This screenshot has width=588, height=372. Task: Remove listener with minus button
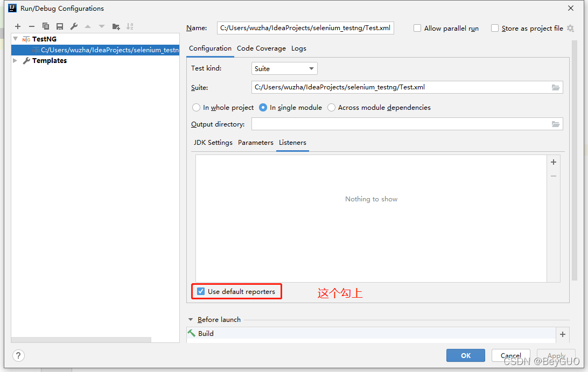pos(554,176)
